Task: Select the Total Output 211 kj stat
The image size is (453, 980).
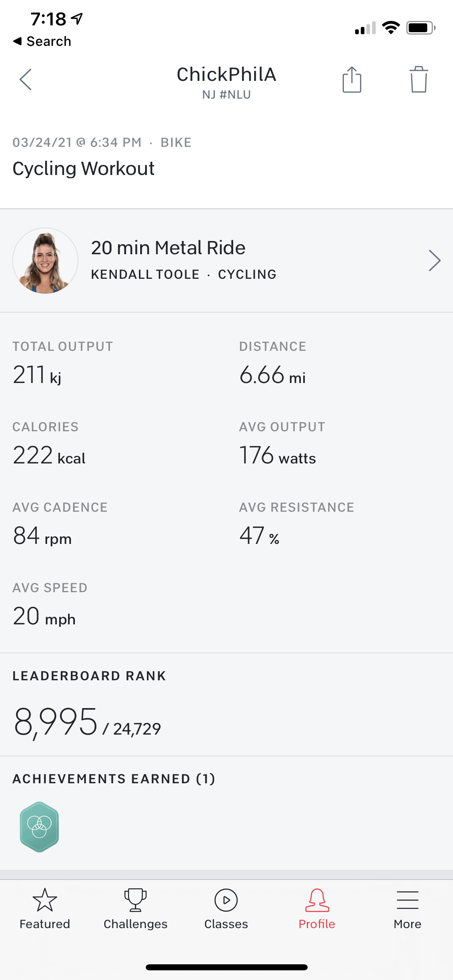Action: [x=37, y=375]
